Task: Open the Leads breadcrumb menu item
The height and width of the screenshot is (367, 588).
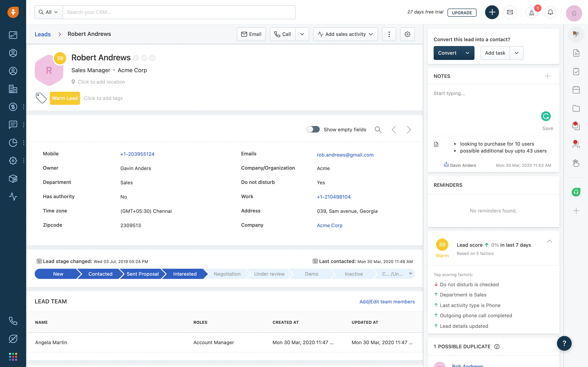Action: coord(42,34)
